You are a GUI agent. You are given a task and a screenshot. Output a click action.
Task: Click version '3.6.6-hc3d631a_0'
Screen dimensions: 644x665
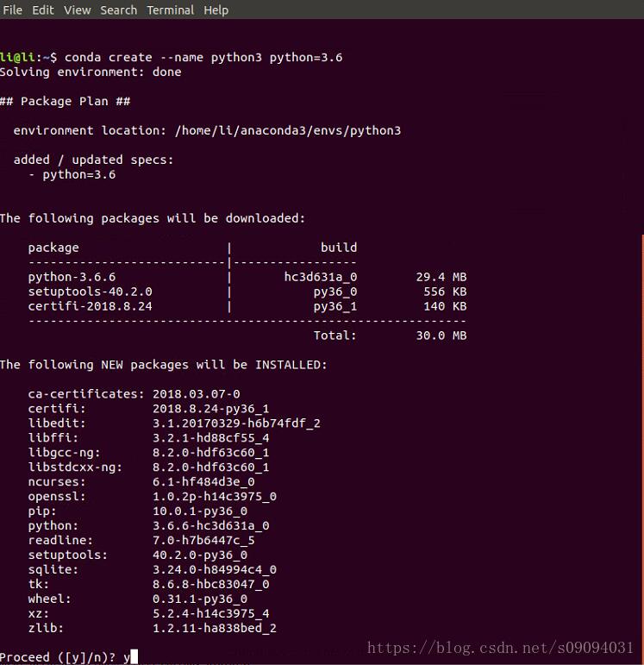click(210, 526)
